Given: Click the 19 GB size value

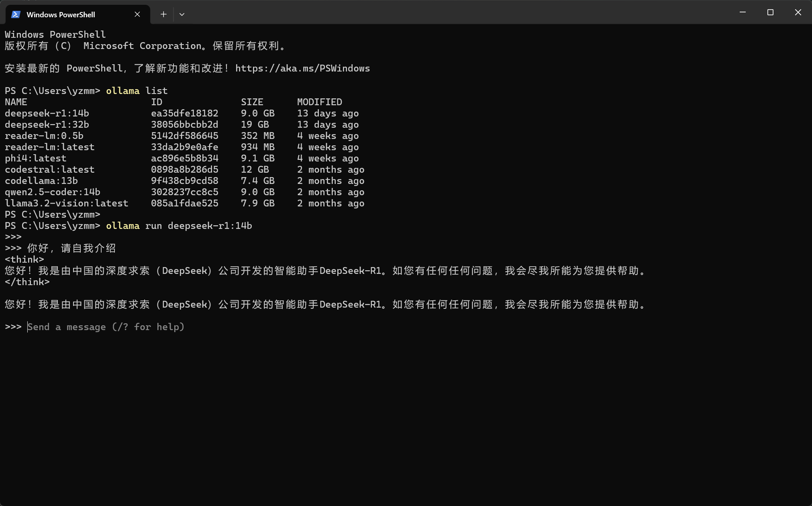Looking at the screenshot, I should [x=255, y=124].
